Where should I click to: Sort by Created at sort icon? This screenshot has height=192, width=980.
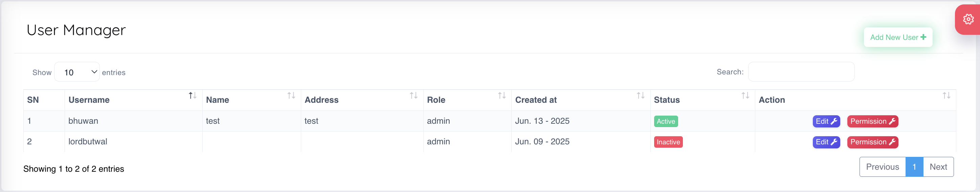click(641, 95)
